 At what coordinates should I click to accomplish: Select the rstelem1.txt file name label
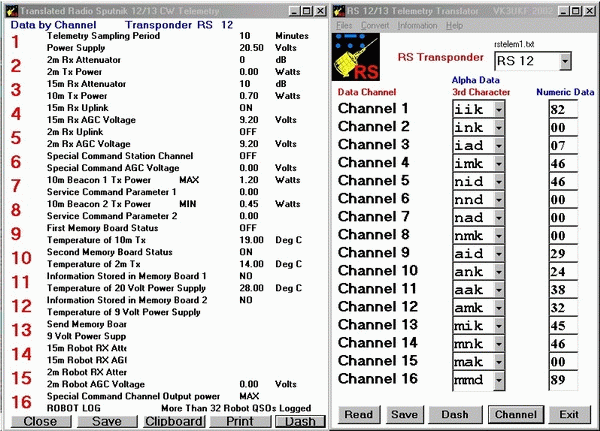[514, 44]
